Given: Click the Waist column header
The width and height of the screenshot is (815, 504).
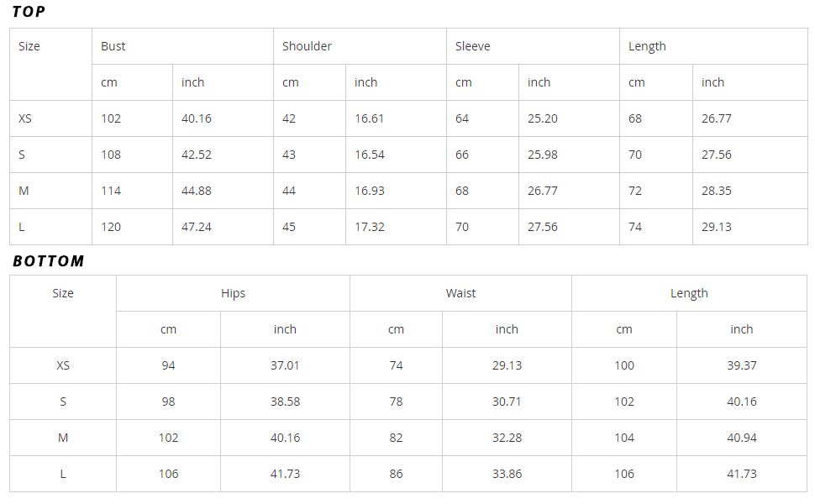Looking at the screenshot, I should tap(460, 293).
